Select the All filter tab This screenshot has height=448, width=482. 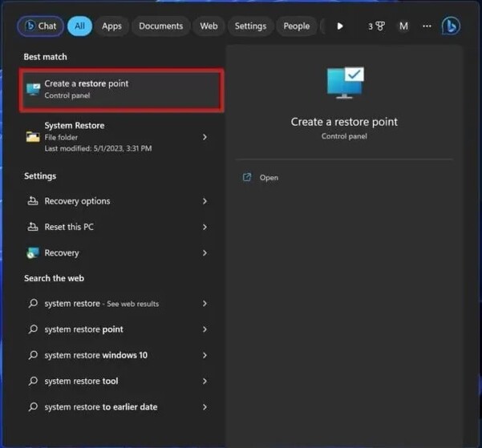tap(79, 26)
